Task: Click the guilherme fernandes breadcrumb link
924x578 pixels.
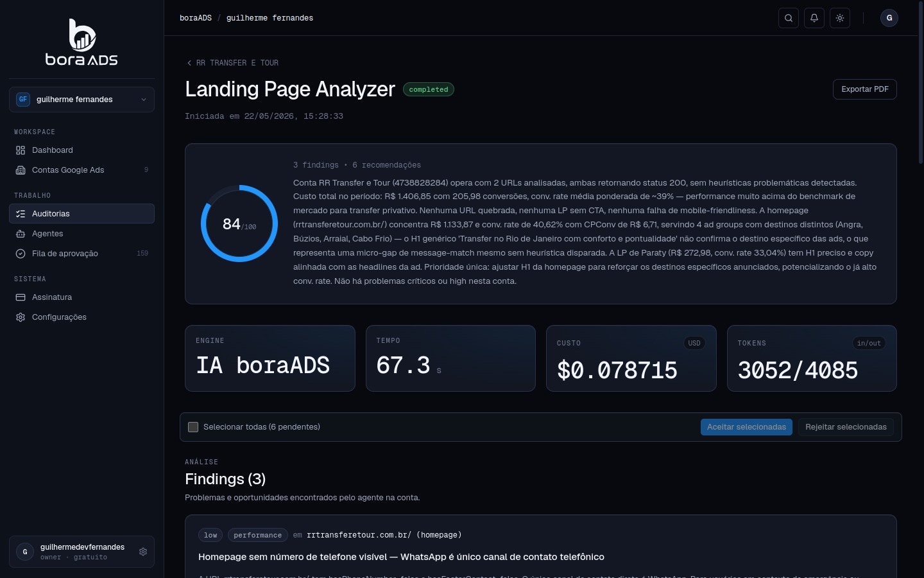Action: click(x=269, y=18)
